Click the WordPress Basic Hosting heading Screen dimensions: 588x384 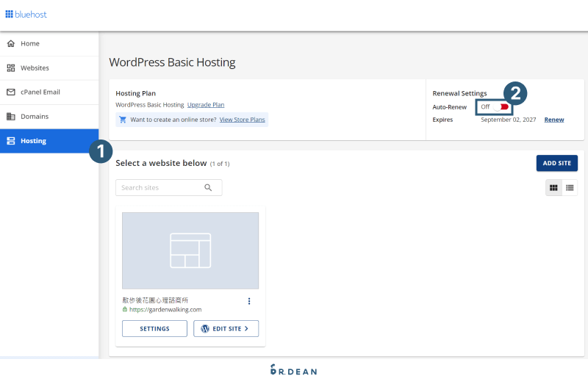pyautogui.click(x=172, y=62)
